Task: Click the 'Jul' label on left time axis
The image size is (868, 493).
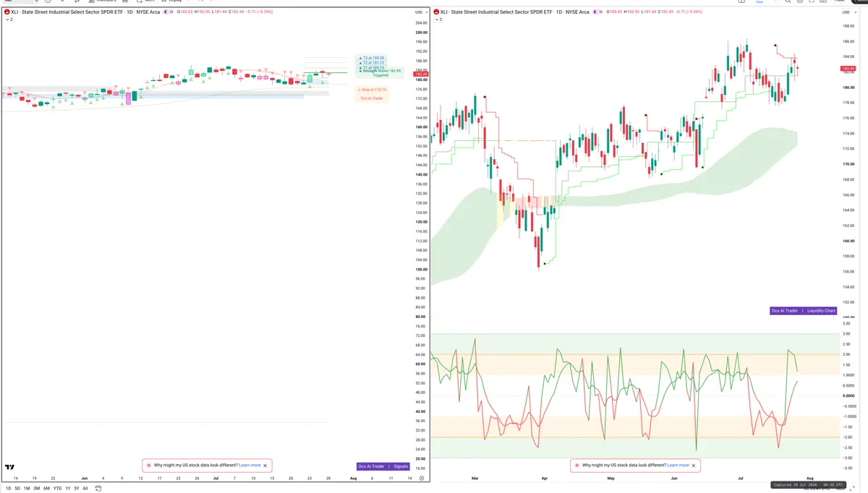Action: [x=216, y=479]
